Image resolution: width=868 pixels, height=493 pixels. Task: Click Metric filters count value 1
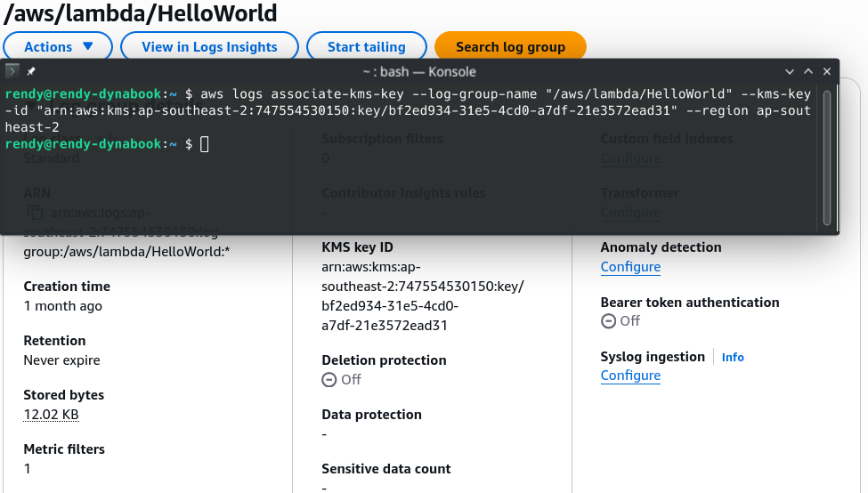(x=27, y=469)
